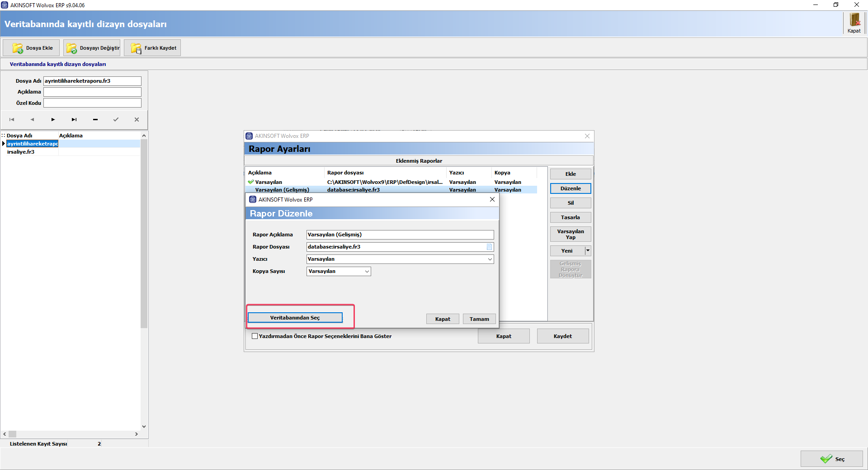Select the Varsayılan report row
Screen dimensions: 868x470
[x=269, y=182]
